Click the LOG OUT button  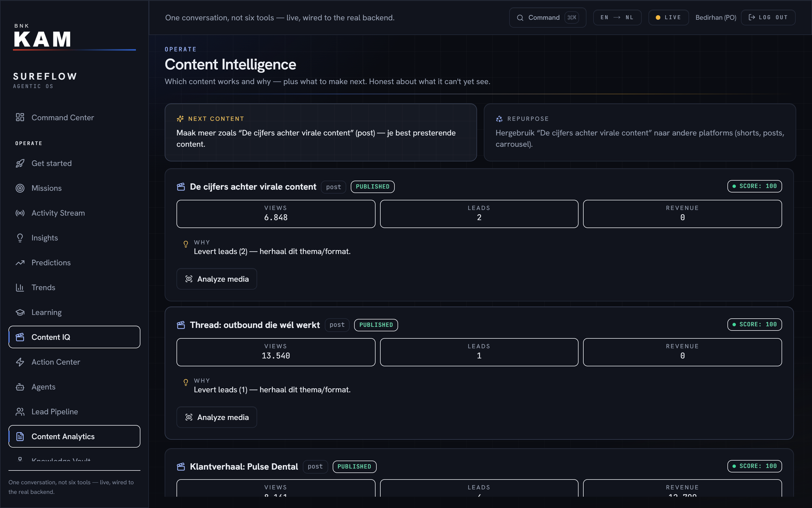768,17
